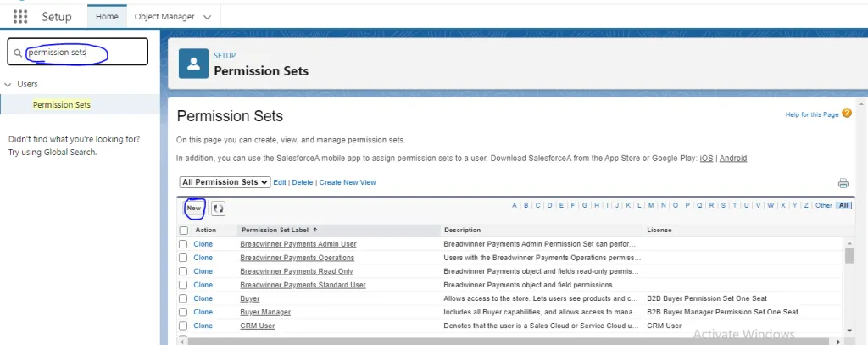Expand the Object Manager tab chevron
The height and width of the screenshot is (345, 868).
tap(207, 17)
